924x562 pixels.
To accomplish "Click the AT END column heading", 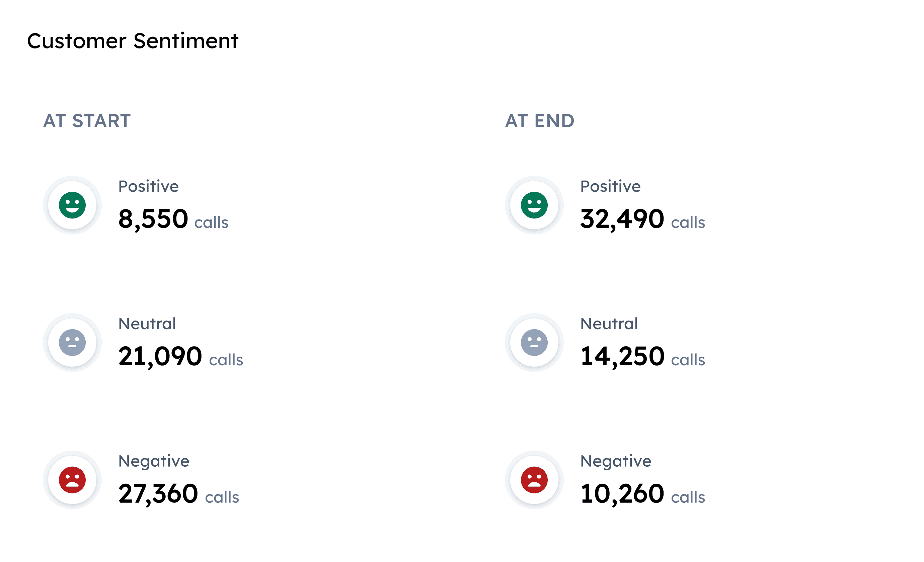I will coord(540,121).
